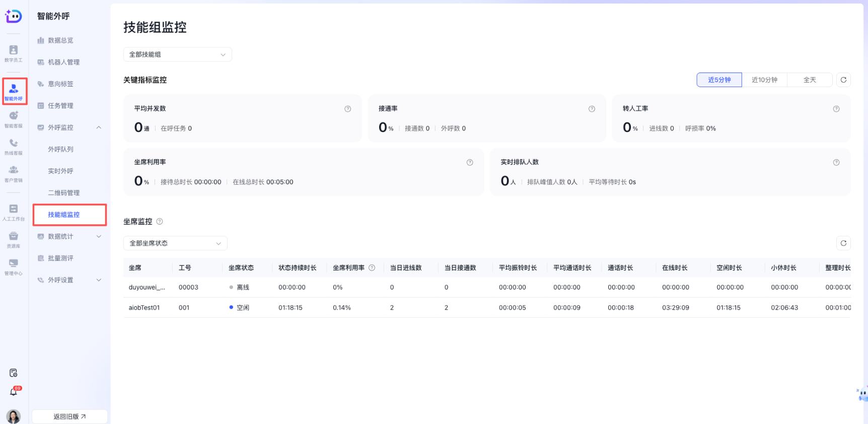This screenshot has height=424, width=868.
Task: Click the 返回旧版 button
Action: [69, 416]
